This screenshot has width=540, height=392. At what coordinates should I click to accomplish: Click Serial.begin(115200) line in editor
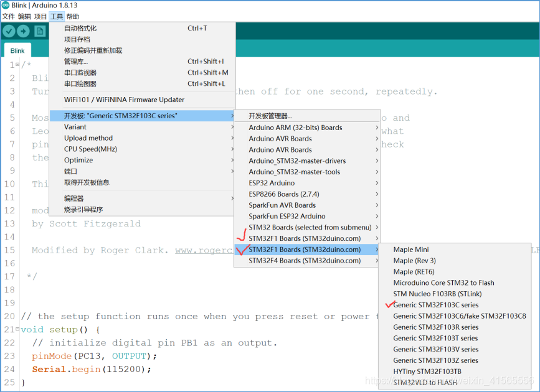point(92,369)
